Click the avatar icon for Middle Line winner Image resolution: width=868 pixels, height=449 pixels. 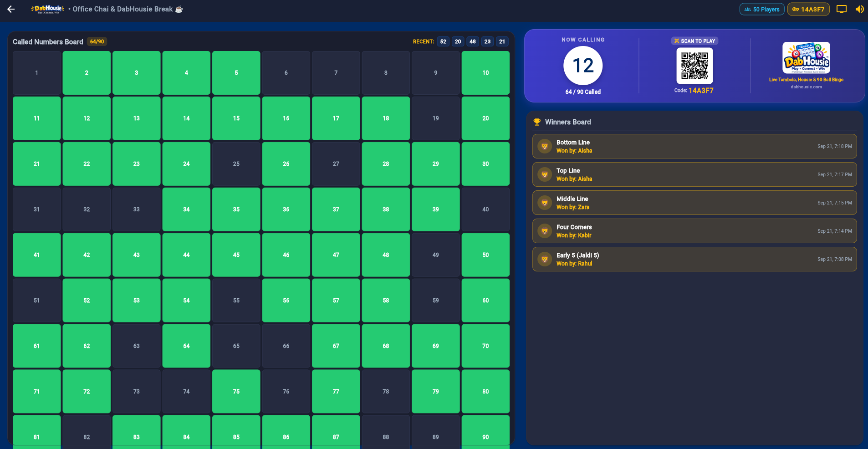pyautogui.click(x=545, y=203)
